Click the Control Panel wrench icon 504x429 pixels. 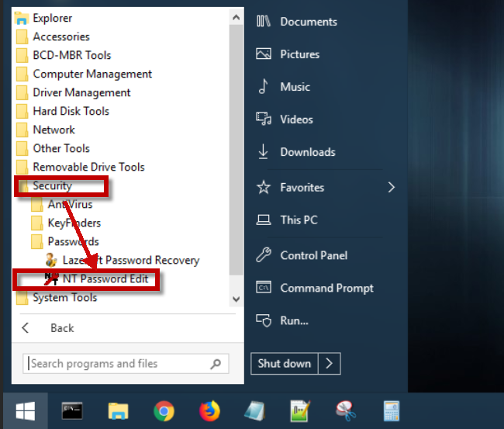pos(264,255)
